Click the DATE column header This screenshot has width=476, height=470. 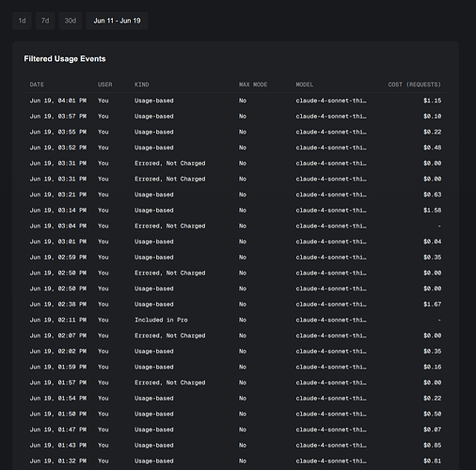pyautogui.click(x=37, y=85)
